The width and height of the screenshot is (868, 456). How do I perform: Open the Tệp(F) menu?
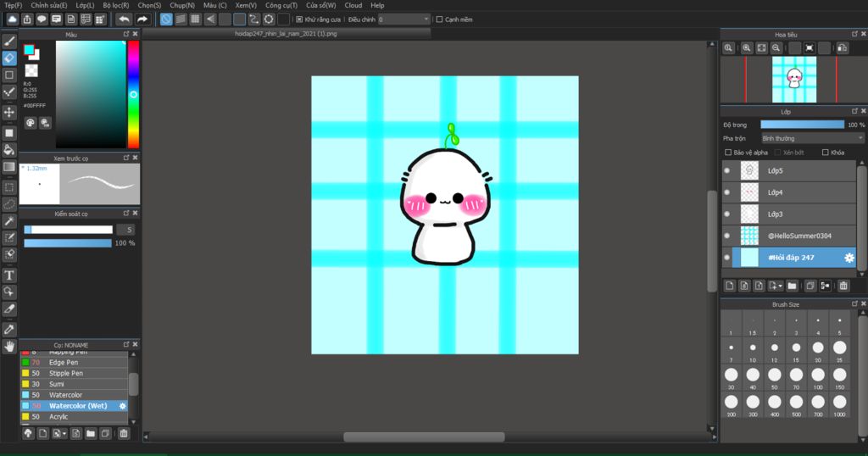click(14, 5)
